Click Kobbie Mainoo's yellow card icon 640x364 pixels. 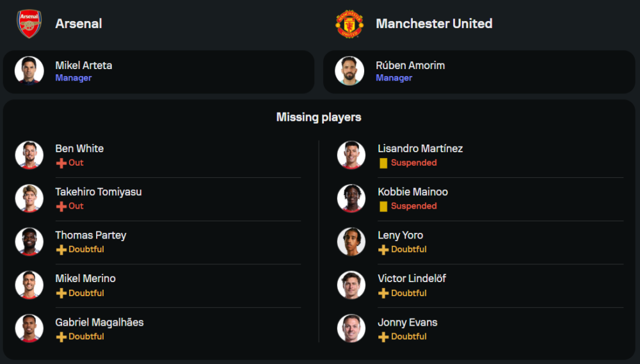tap(383, 207)
